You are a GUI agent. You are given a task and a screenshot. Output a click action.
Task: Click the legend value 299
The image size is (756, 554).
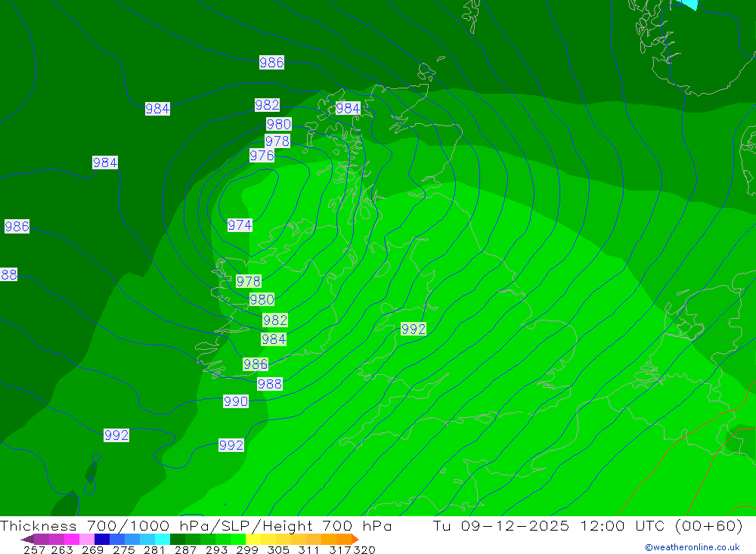[x=247, y=550]
